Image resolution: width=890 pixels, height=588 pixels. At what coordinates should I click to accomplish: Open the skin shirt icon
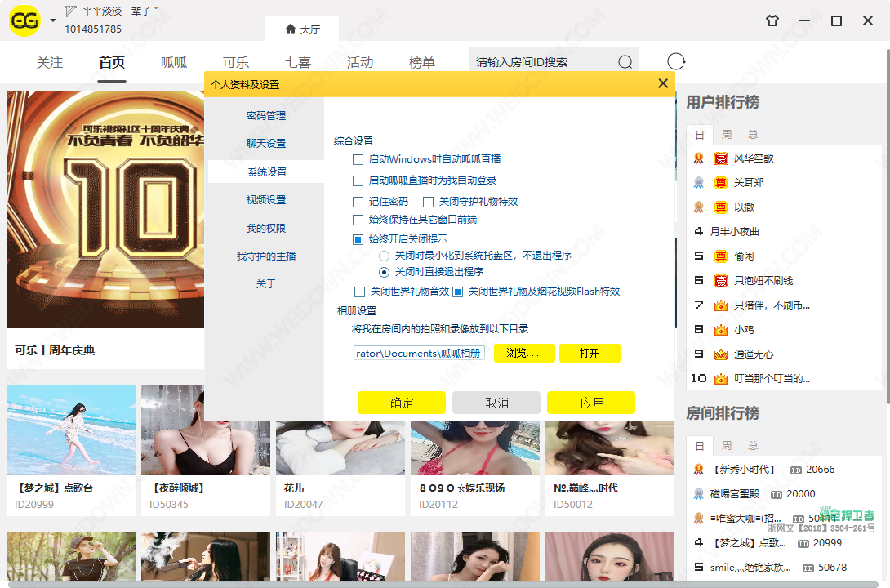pyautogui.click(x=772, y=21)
